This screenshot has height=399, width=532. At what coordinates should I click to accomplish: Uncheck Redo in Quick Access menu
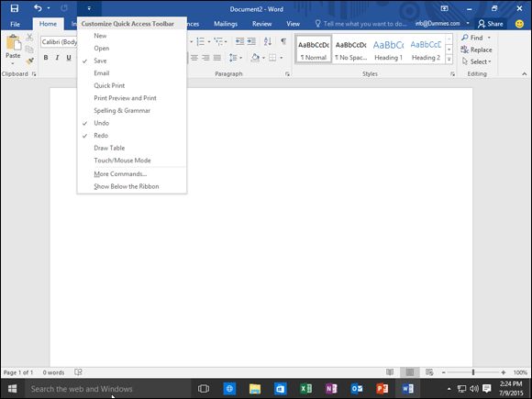132,136
